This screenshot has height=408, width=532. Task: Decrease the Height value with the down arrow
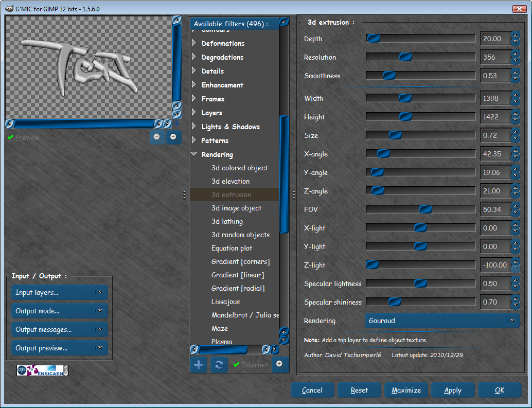(516, 120)
